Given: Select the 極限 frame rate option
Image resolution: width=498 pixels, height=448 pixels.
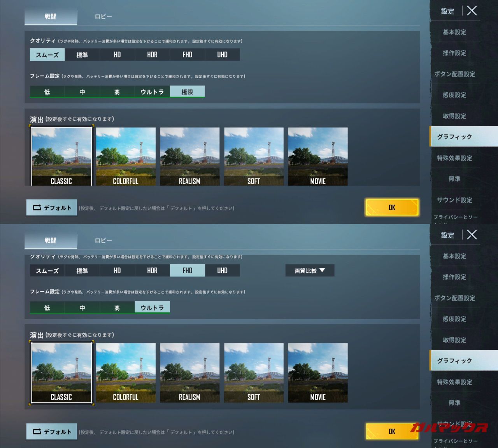Looking at the screenshot, I should click(187, 91).
